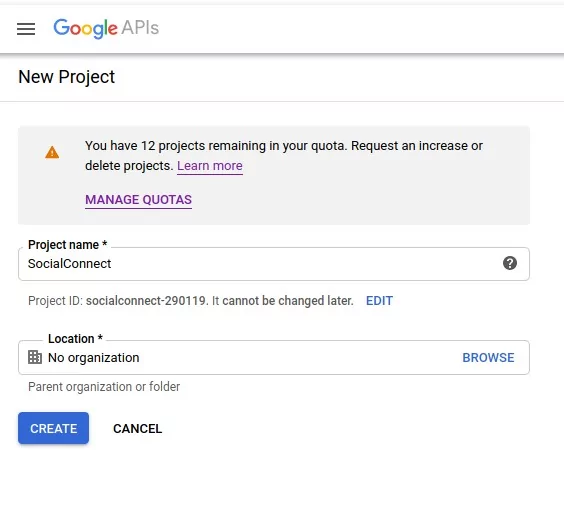Edit the project ID
Screen dimensions: 564x518
pos(379,301)
